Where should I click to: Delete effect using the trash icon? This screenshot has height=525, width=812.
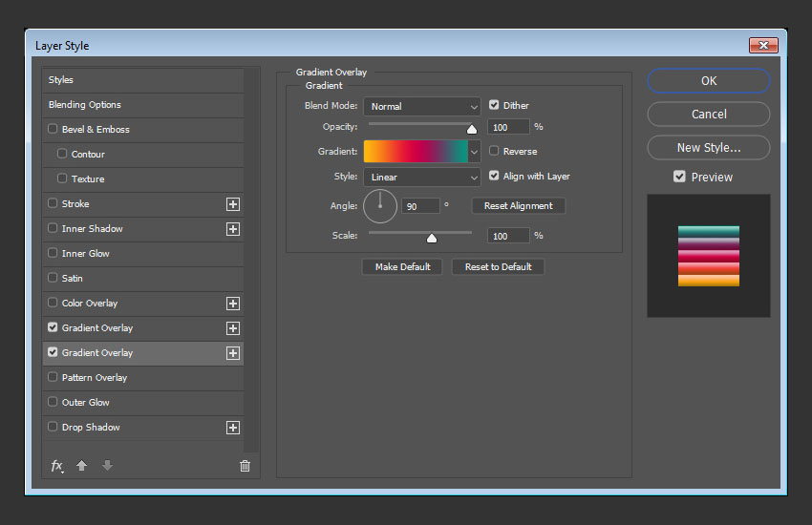click(245, 466)
